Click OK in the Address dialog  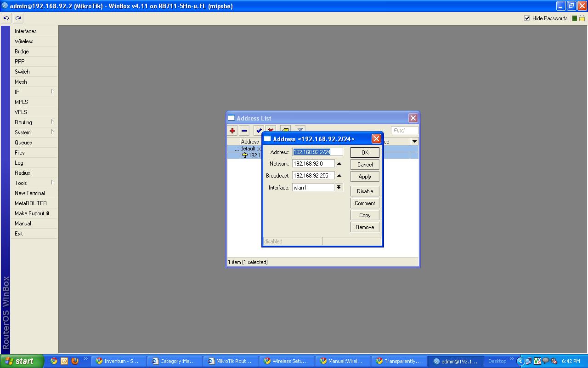click(365, 152)
